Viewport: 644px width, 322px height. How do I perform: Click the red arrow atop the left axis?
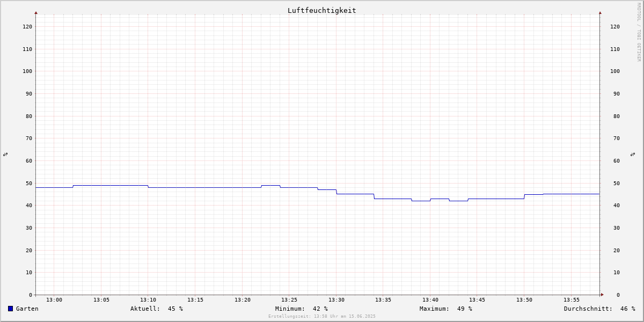(36, 12)
